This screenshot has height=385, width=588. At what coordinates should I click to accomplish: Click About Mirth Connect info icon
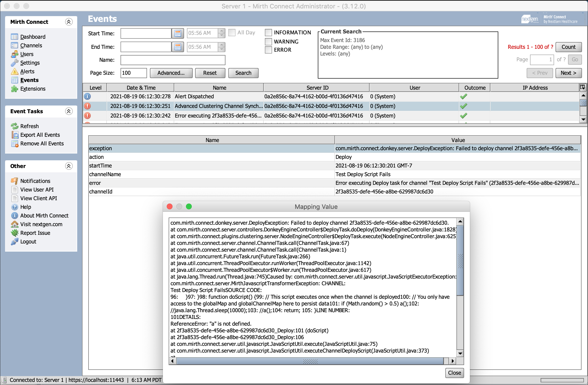point(14,216)
